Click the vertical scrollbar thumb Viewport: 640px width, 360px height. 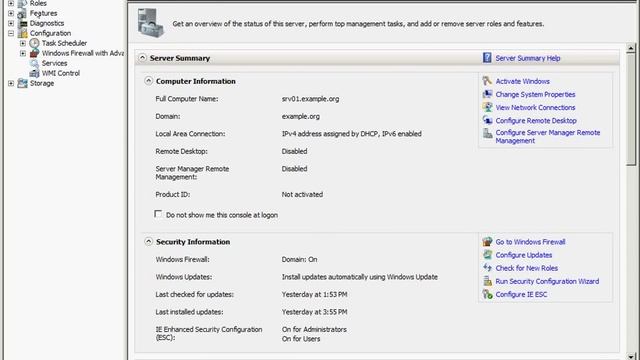(631, 109)
